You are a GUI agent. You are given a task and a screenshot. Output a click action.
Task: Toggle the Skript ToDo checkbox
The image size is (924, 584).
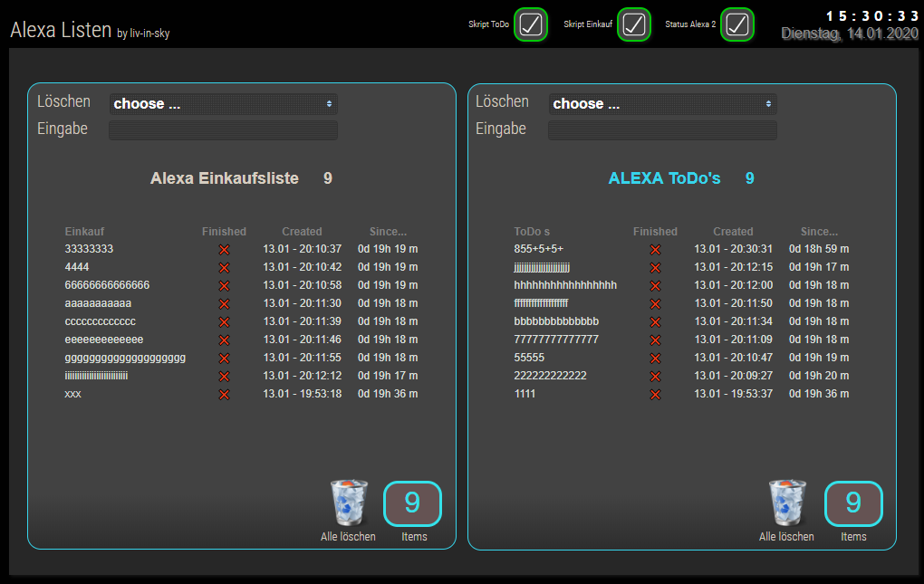pyautogui.click(x=530, y=24)
